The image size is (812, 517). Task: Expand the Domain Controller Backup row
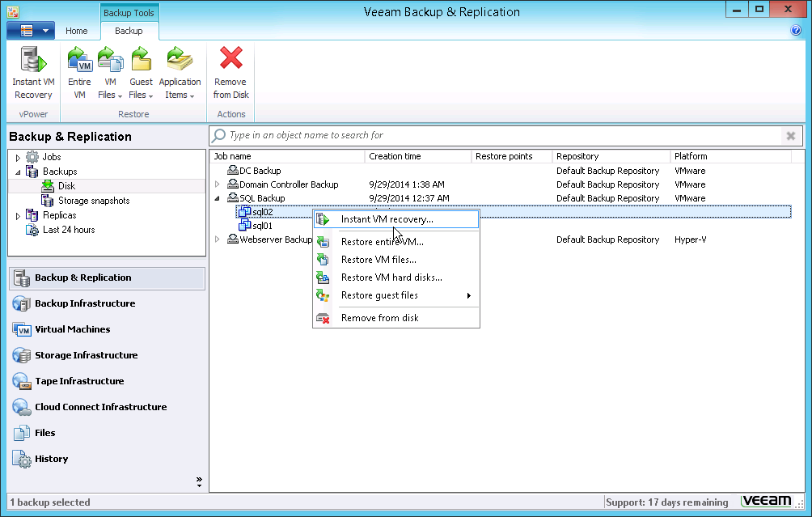point(218,184)
